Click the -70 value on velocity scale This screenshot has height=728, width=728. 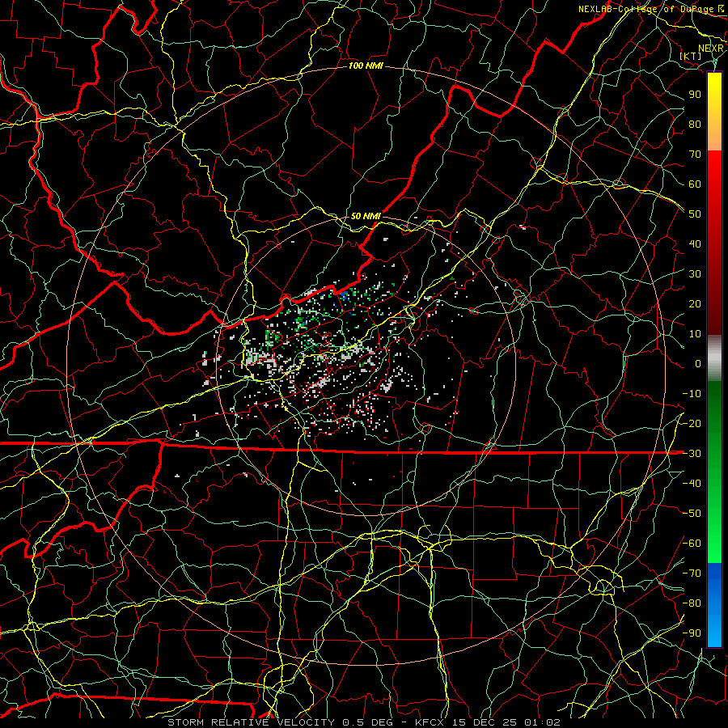692,574
